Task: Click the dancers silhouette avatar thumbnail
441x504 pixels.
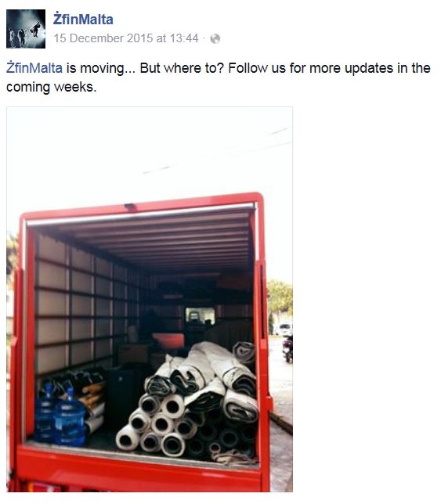Action: pos(26,29)
